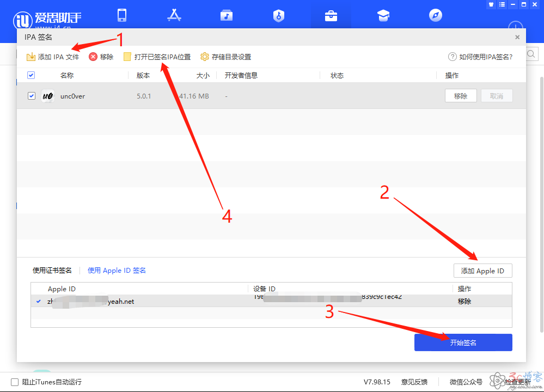Click the Apple ID column header
The image size is (544, 392).
(62, 289)
